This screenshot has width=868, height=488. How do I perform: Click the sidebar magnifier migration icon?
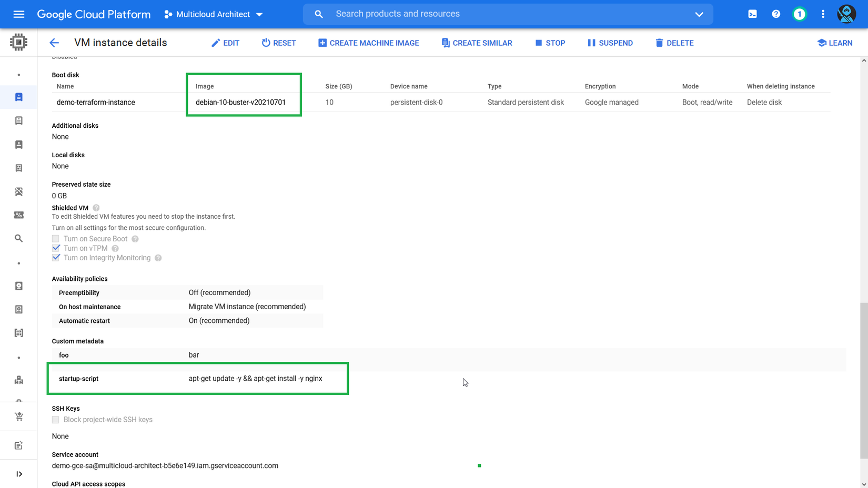click(x=19, y=239)
